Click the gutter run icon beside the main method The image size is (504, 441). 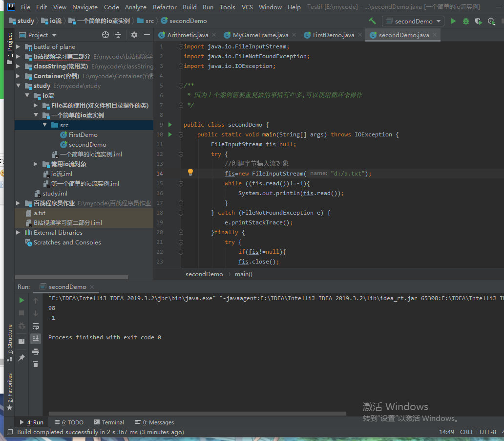[x=170, y=134]
